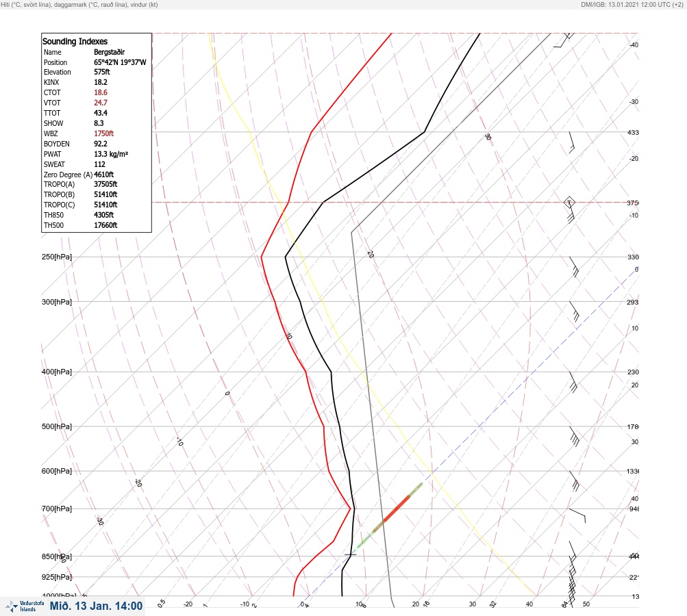
Task: Click the 'Sounding Indexes' heading
Action: click(75, 41)
